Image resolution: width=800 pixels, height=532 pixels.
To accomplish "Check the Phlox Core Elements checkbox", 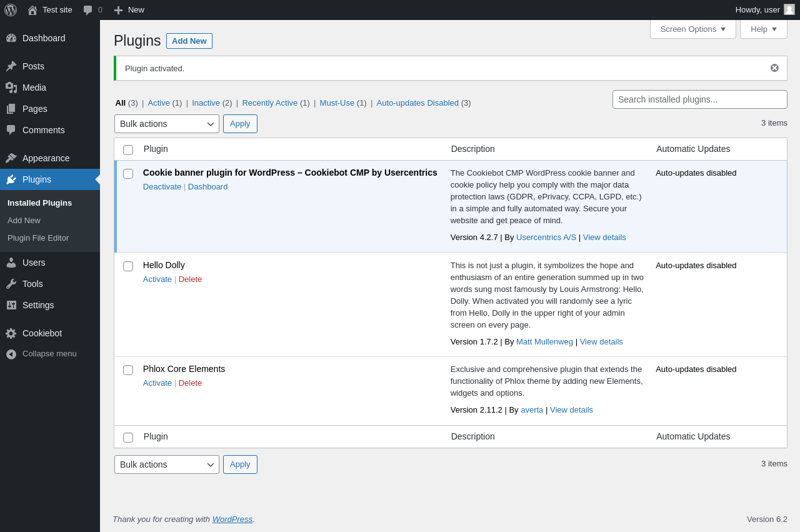I will click(128, 370).
